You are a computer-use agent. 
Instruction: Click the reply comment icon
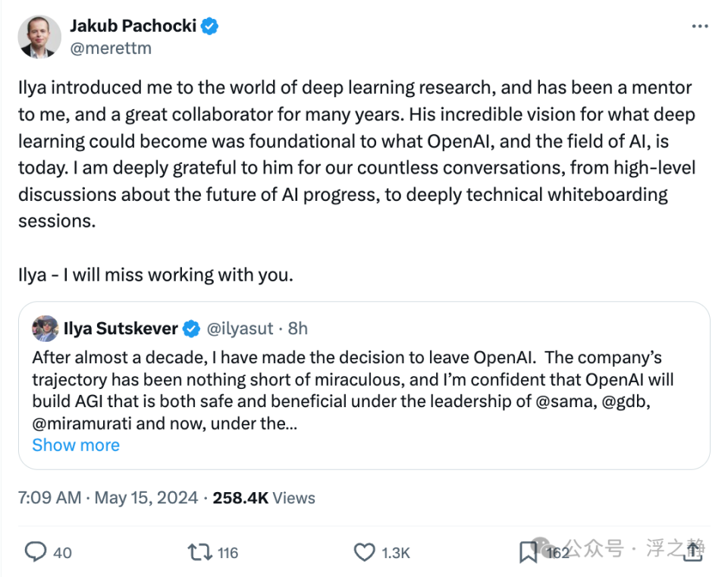click(36, 551)
